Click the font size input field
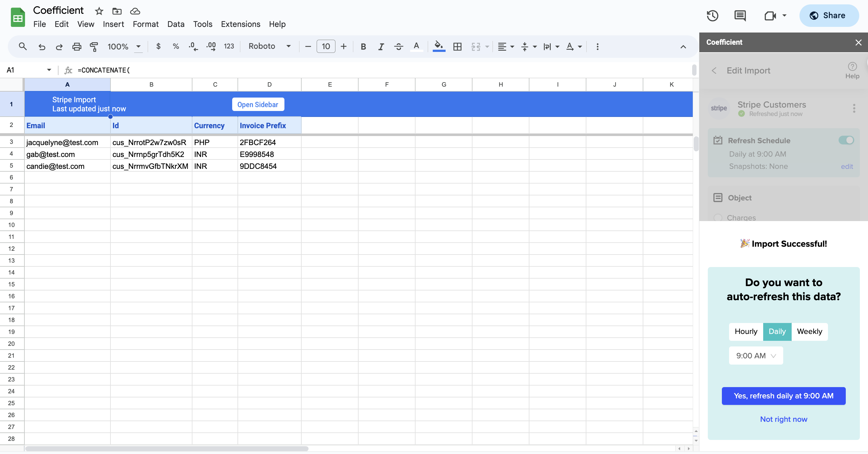This screenshot has height=454, width=868. [x=325, y=47]
